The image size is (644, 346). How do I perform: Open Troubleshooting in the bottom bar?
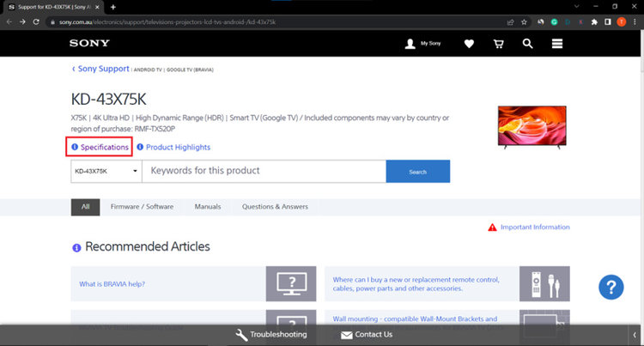[x=271, y=335]
